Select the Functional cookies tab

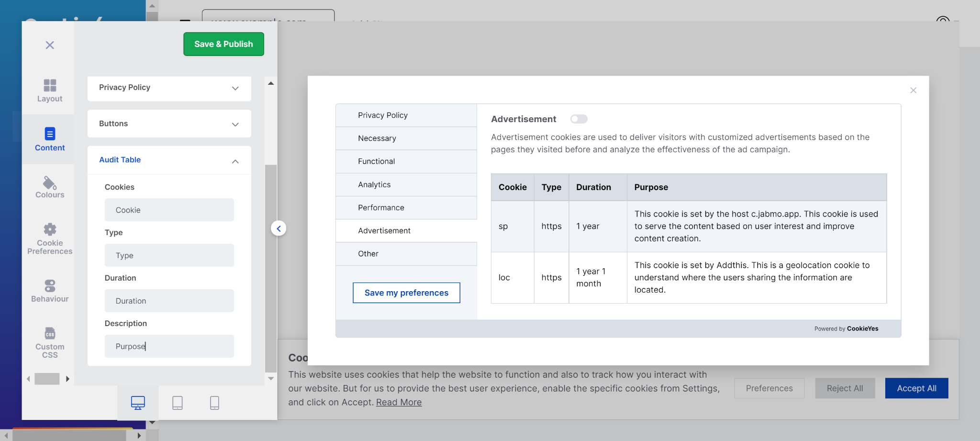coord(406,161)
